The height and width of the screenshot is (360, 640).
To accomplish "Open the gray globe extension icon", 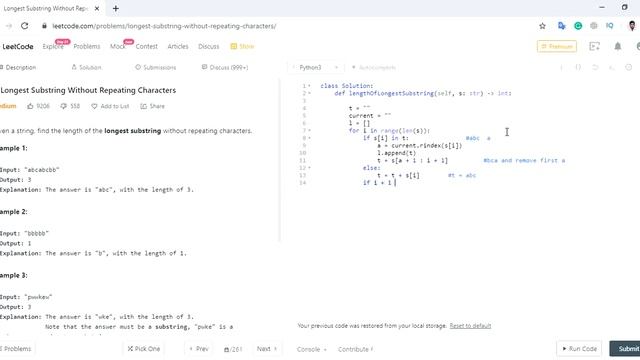I will click(593, 26).
